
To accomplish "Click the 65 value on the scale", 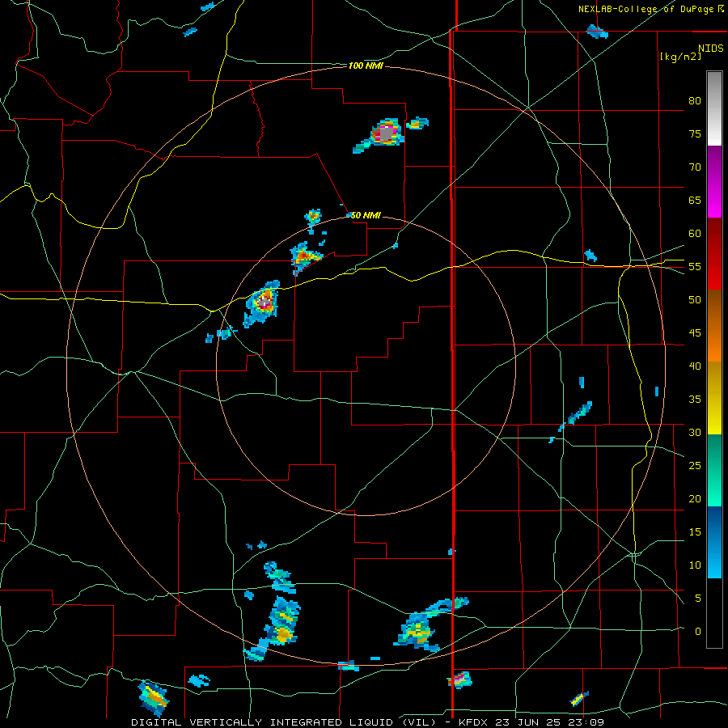I will tap(695, 200).
